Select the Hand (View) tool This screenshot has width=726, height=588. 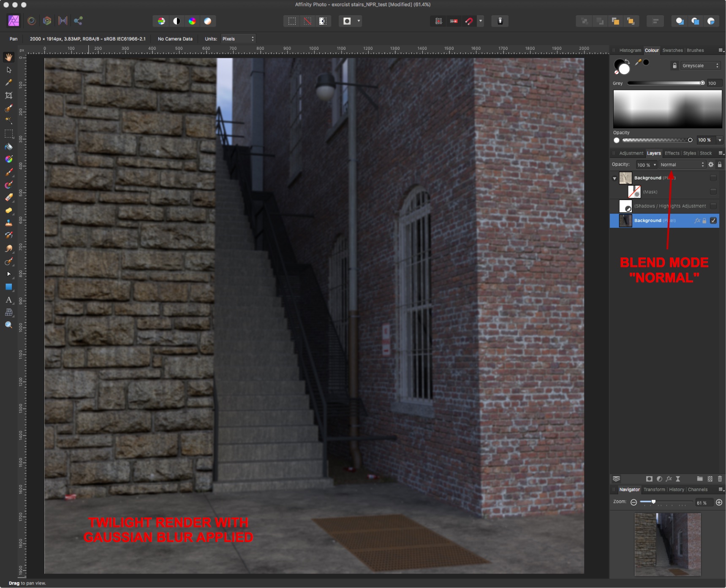[8, 57]
